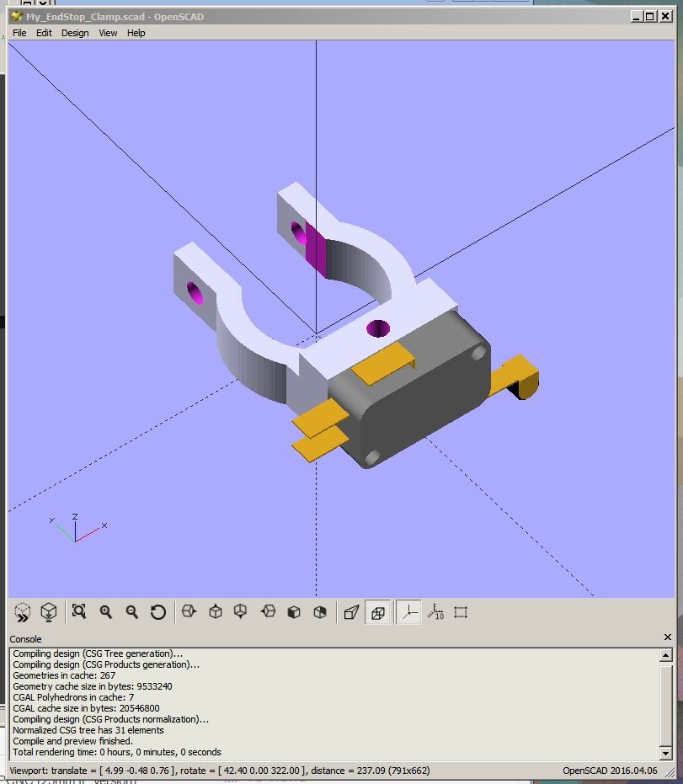Toggle Show Scale Markers button
Screen dimensions: 683x784
point(435,612)
